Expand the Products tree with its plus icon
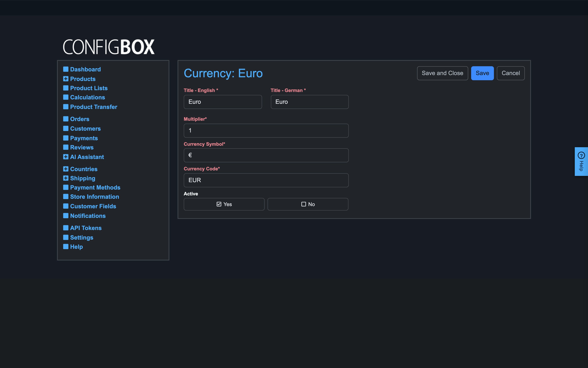The height and width of the screenshot is (368, 588). pyautogui.click(x=66, y=79)
